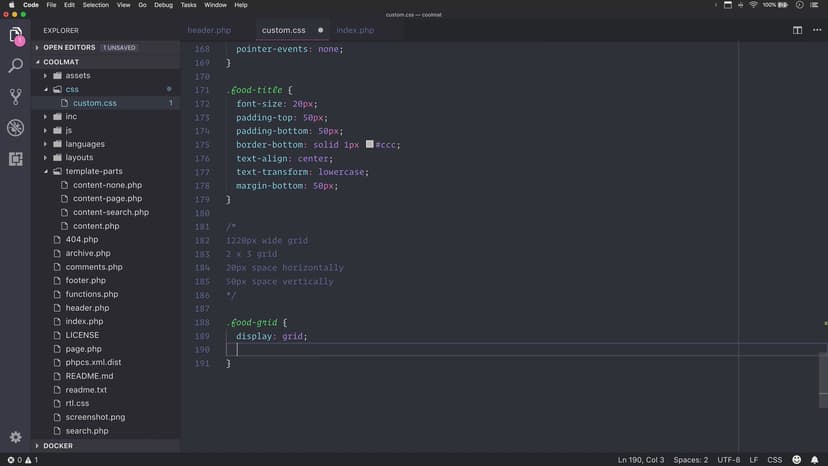Collapse the template-parts folder

click(x=46, y=171)
